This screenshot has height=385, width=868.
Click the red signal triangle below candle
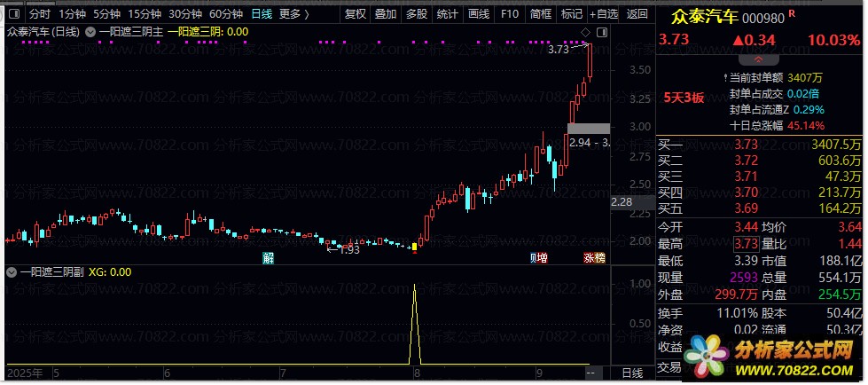(x=415, y=253)
